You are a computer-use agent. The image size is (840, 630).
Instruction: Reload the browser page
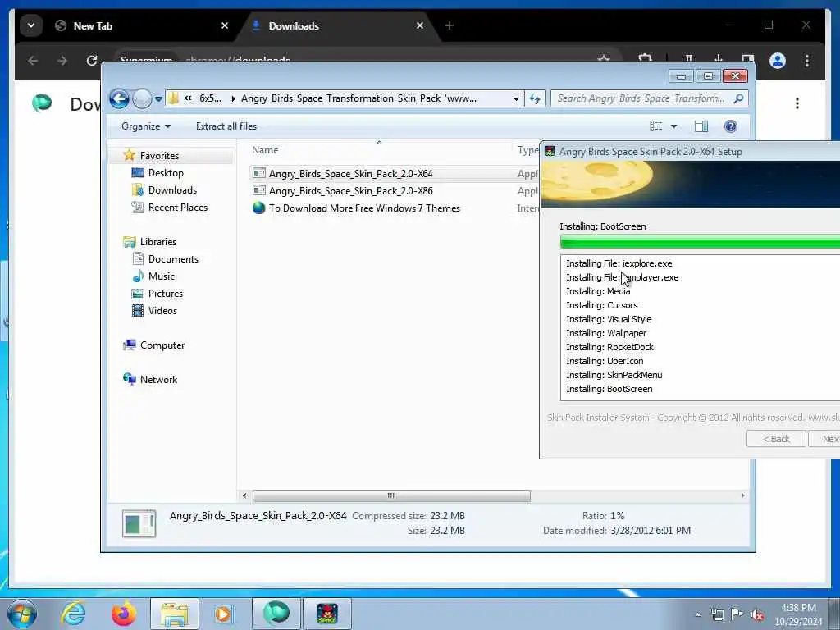92,61
